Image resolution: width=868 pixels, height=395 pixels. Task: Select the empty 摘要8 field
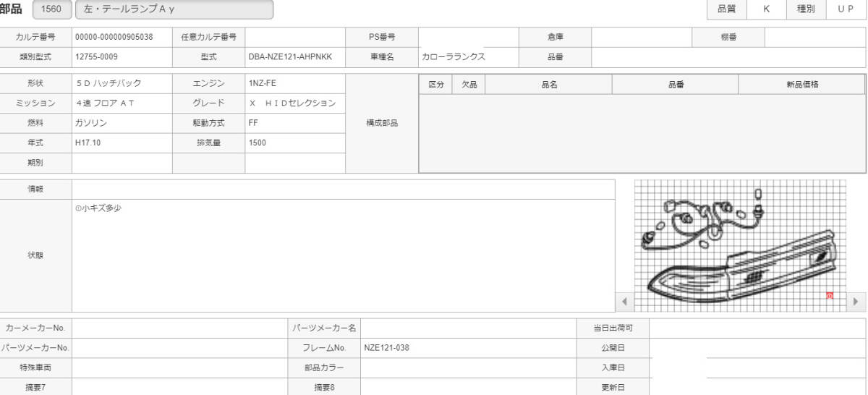coord(469,386)
